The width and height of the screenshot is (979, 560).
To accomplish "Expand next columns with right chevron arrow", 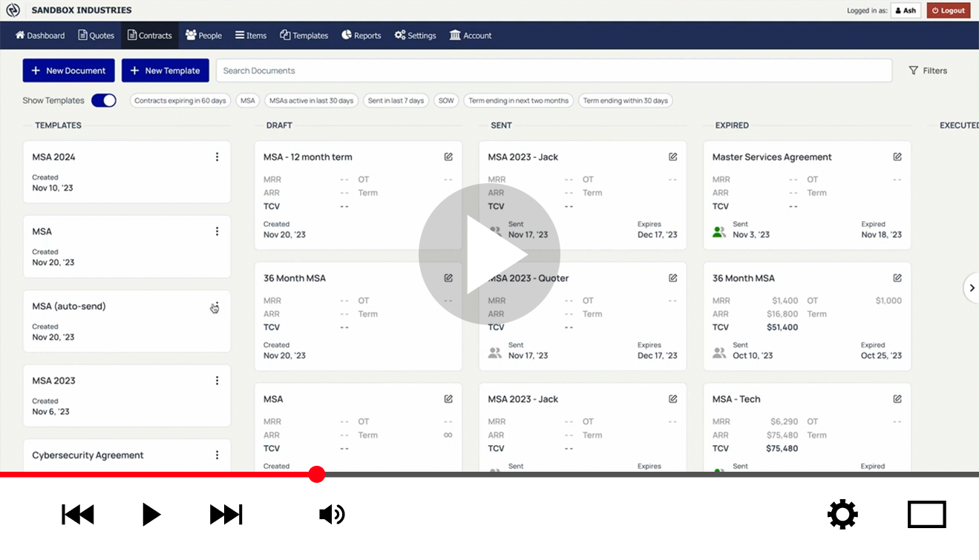I will [972, 288].
